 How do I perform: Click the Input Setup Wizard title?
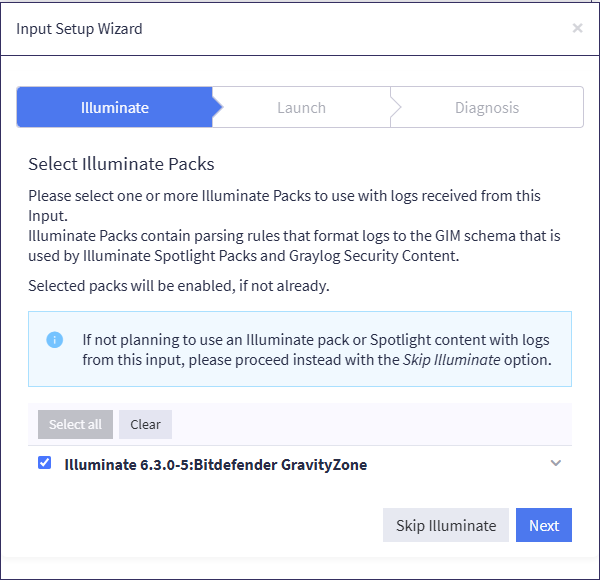[x=79, y=28]
